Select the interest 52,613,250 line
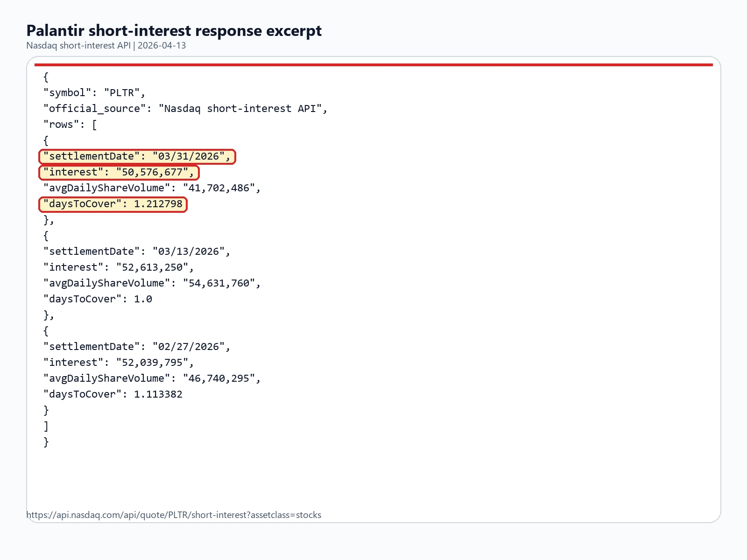Image resolution: width=747 pixels, height=560 pixels. (119, 267)
